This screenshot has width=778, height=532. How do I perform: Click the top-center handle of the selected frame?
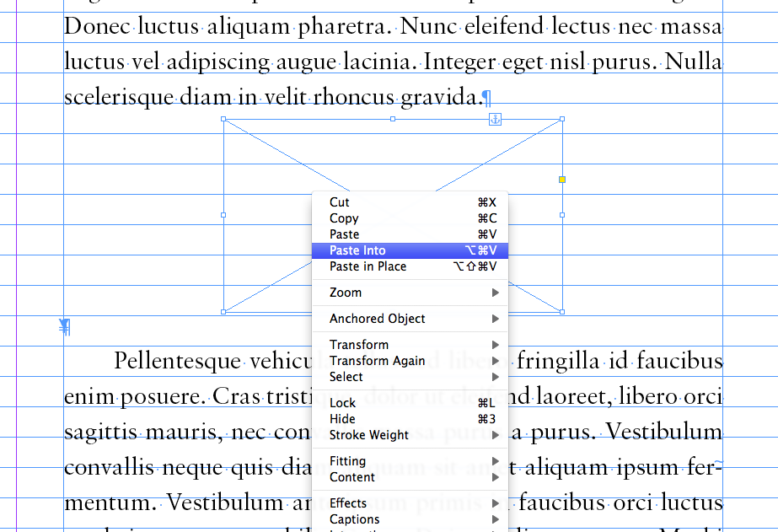click(393, 119)
